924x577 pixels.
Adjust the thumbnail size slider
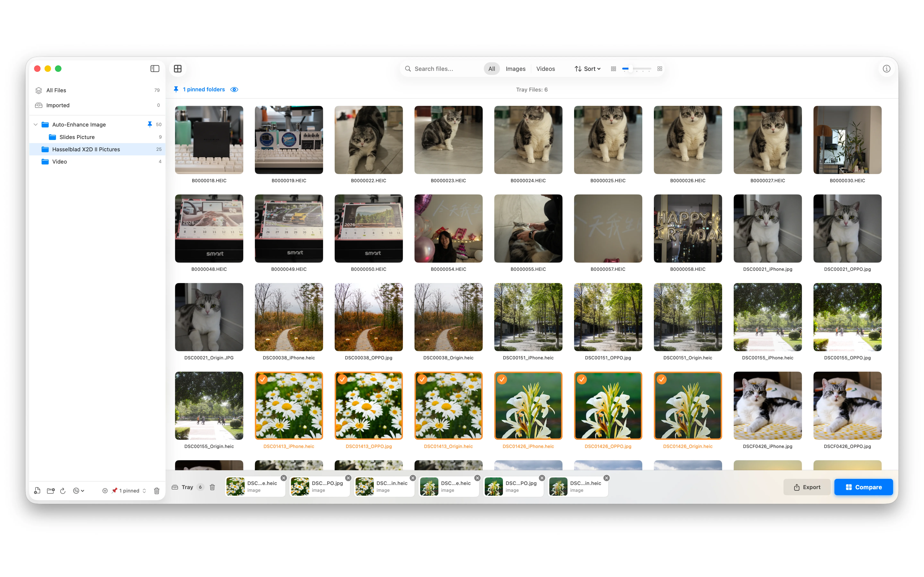pyautogui.click(x=631, y=69)
